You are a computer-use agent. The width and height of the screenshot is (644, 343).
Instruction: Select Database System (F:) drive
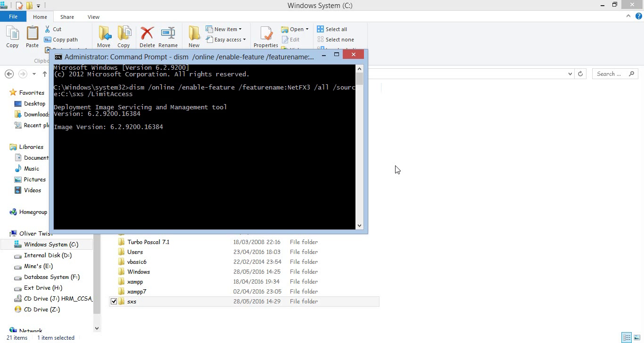click(52, 277)
